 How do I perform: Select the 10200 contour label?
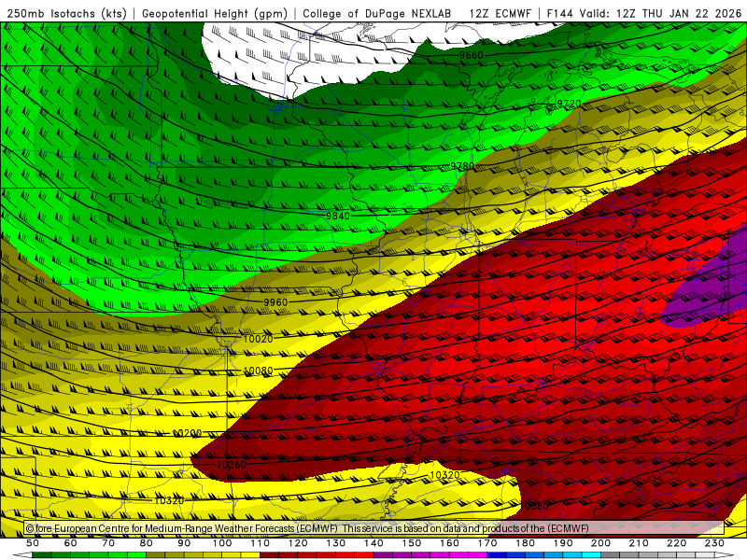tap(187, 433)
